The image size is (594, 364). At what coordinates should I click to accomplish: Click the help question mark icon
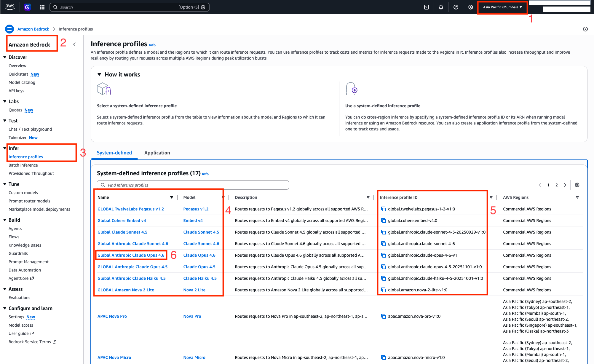(456, 7)
